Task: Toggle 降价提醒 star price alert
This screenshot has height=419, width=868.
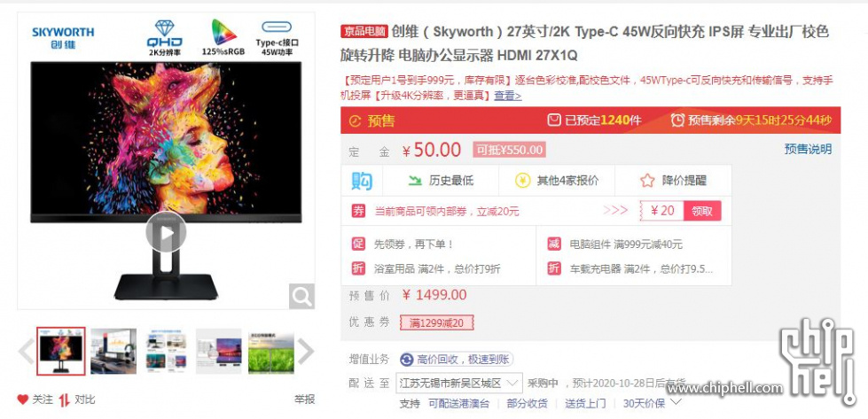Action: (x=647, y=181)
